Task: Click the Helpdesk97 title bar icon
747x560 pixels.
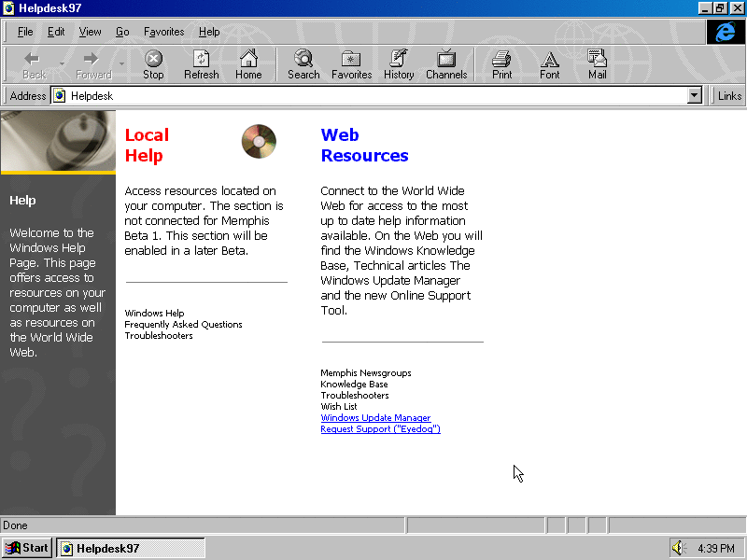Action: 8,8
